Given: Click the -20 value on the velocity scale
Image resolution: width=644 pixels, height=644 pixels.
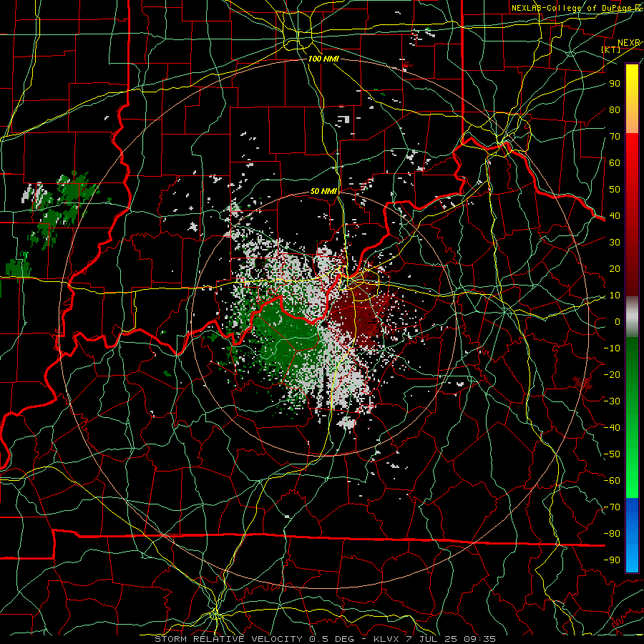Looking at the screenshot, I should (612, 374).
